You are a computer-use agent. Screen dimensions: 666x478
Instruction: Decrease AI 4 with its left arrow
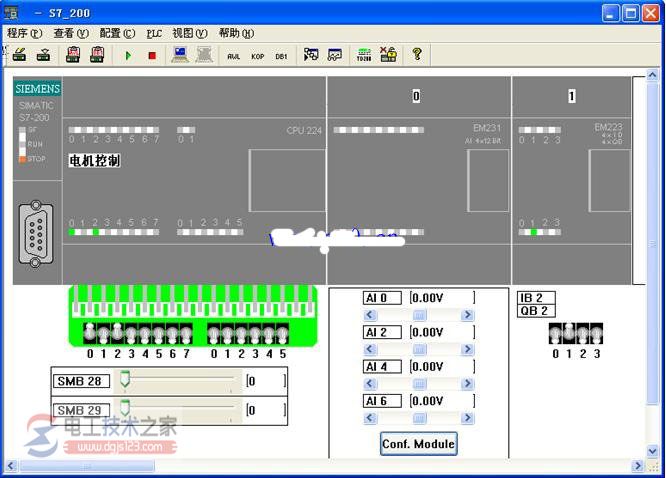point(370,384)
